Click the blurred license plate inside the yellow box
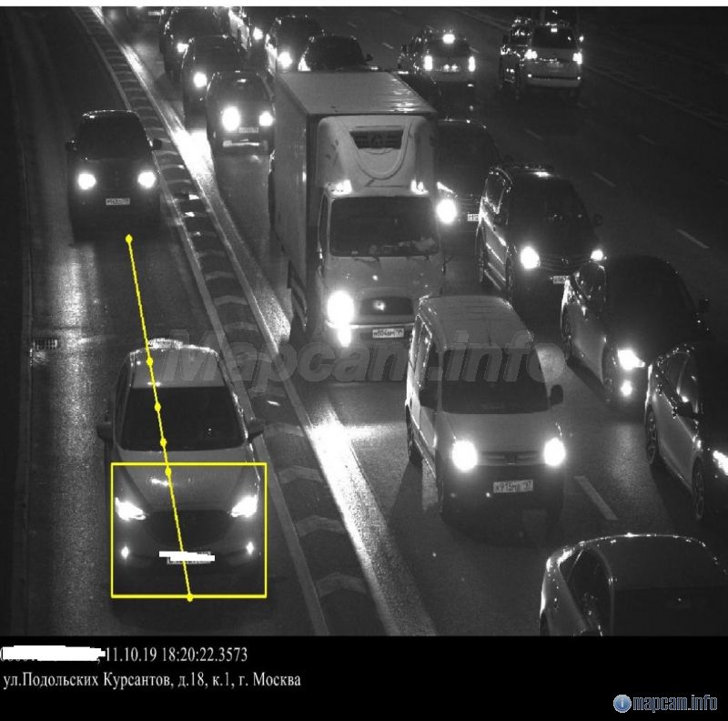728x721 pixels. pos(187,556)
